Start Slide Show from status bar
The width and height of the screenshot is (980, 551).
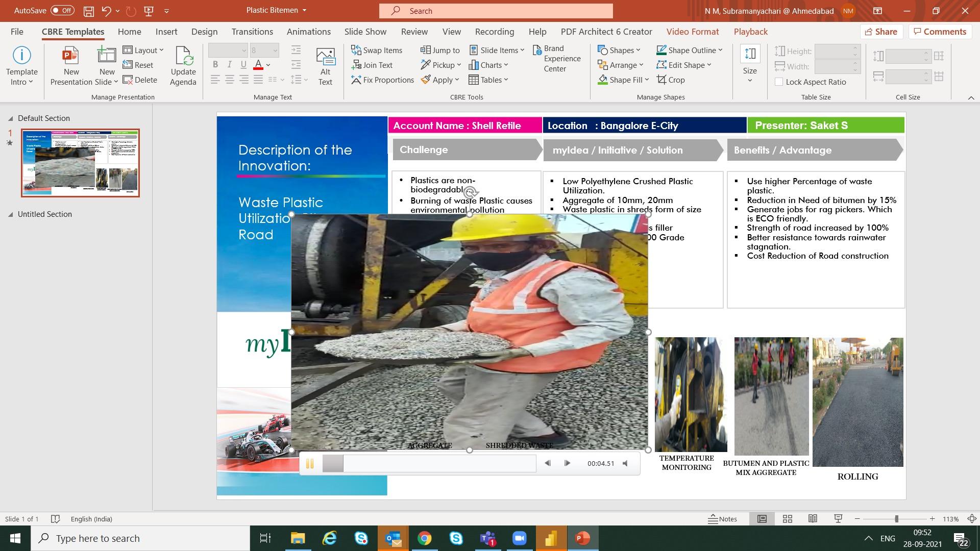point(838,519)
